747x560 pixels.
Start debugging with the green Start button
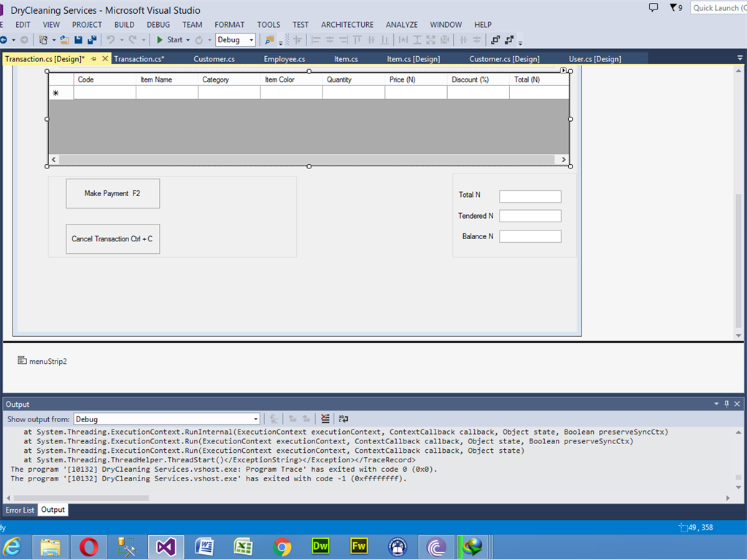169,40
